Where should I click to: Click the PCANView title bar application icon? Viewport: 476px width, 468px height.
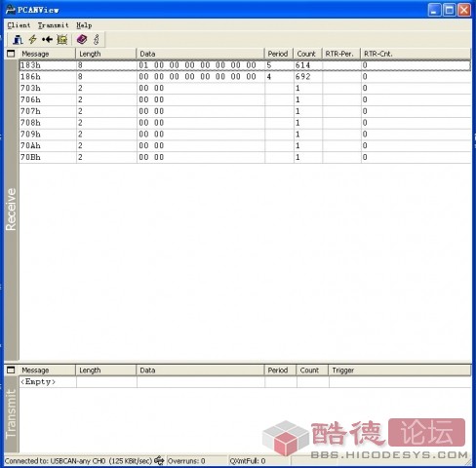click(x=11, y=10)
